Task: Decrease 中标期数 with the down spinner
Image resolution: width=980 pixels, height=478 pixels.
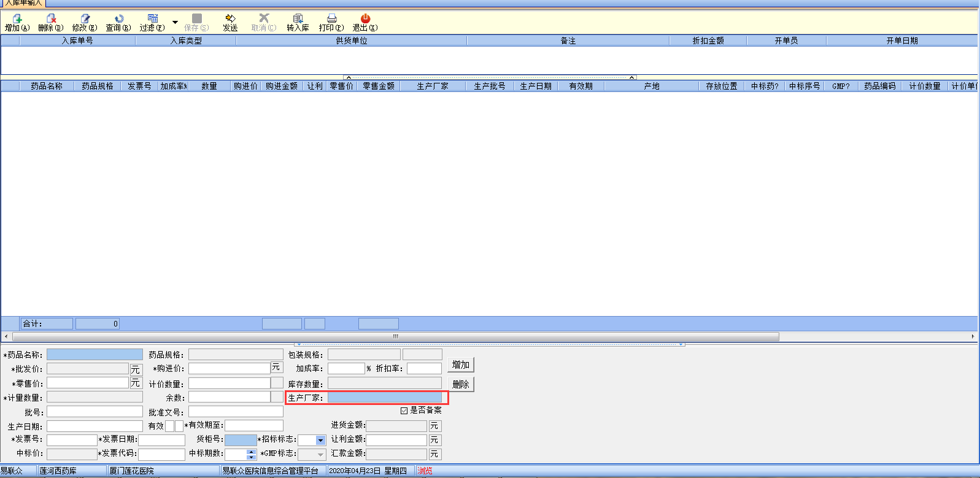Action: tap(251, 457)
